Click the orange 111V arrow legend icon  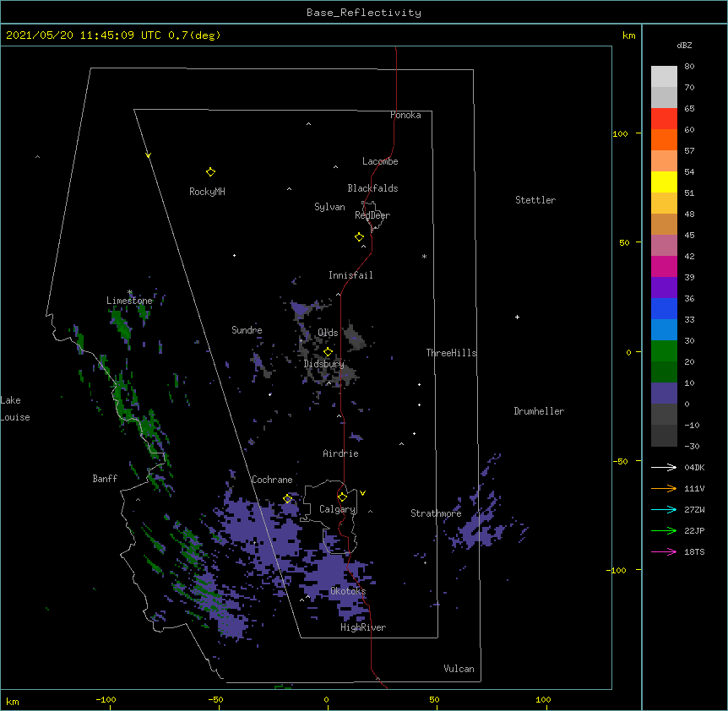pyautogui.click(x=664, y=488)
